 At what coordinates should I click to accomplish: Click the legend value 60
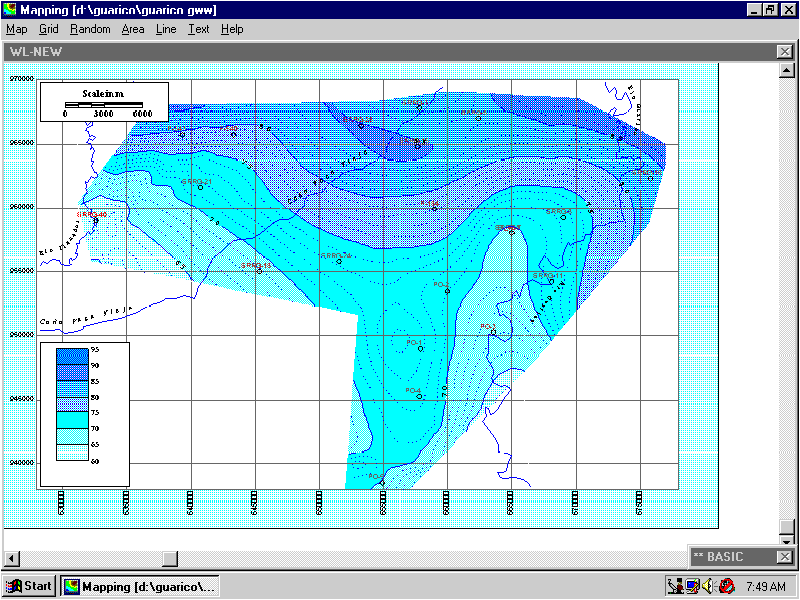coord(95,462)
